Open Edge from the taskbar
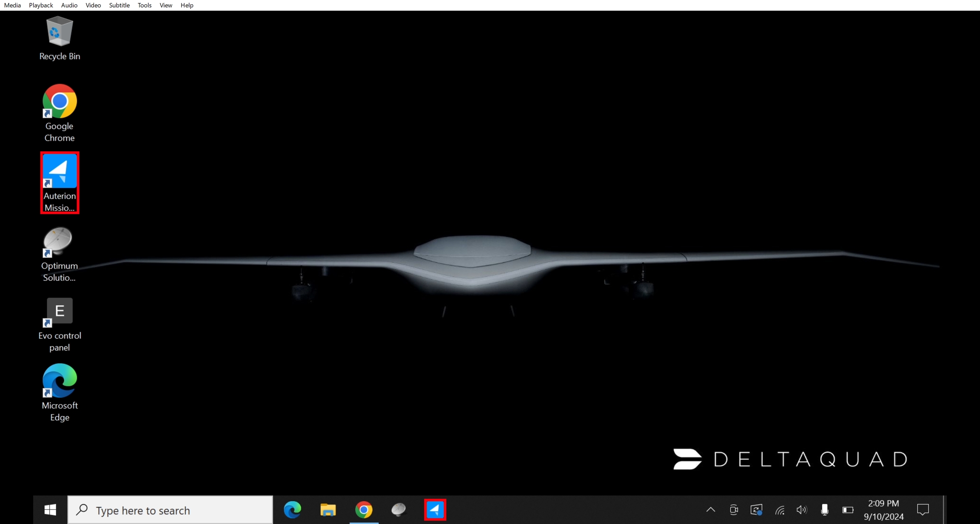 293,509
